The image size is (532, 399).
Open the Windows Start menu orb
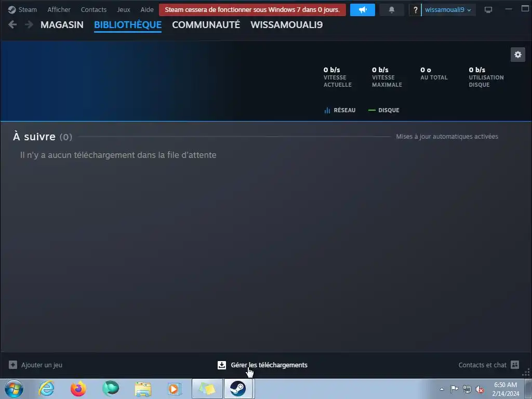click(14, 389)
